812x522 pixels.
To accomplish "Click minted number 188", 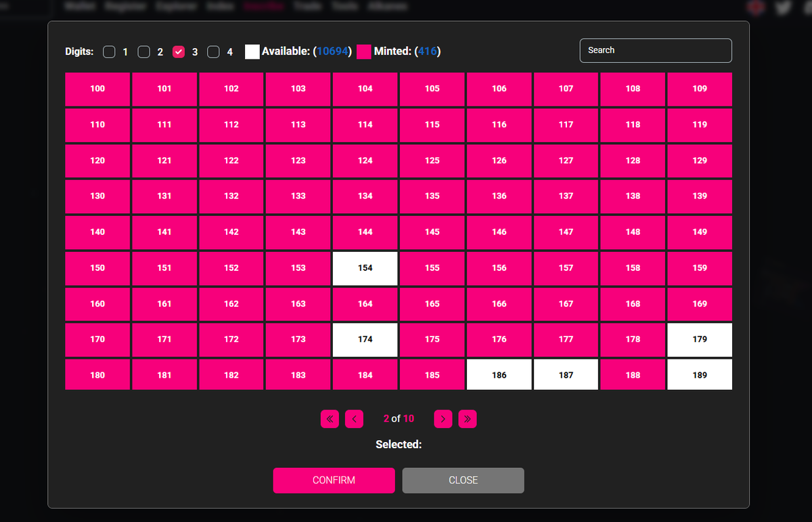I will coord(633,375).
